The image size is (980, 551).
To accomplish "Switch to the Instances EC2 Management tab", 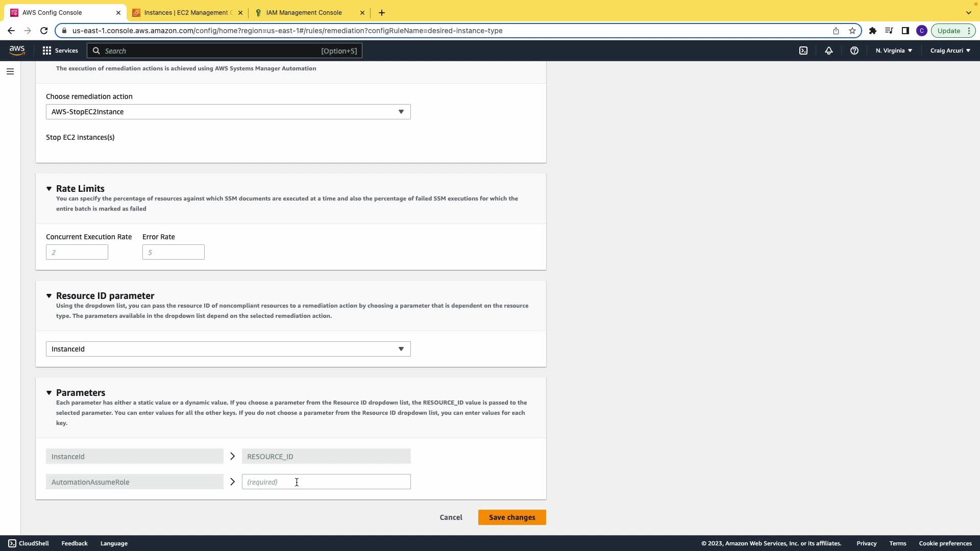I will tap(187, 13).
